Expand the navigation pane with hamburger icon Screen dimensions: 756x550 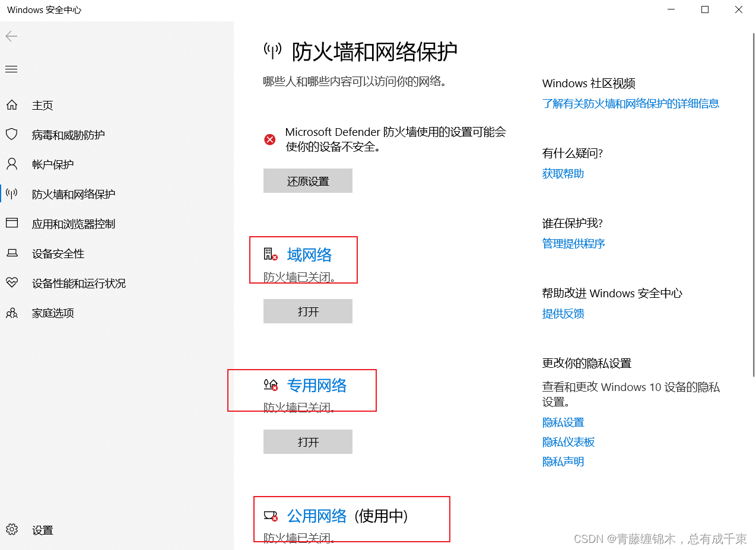pos(11,69)
